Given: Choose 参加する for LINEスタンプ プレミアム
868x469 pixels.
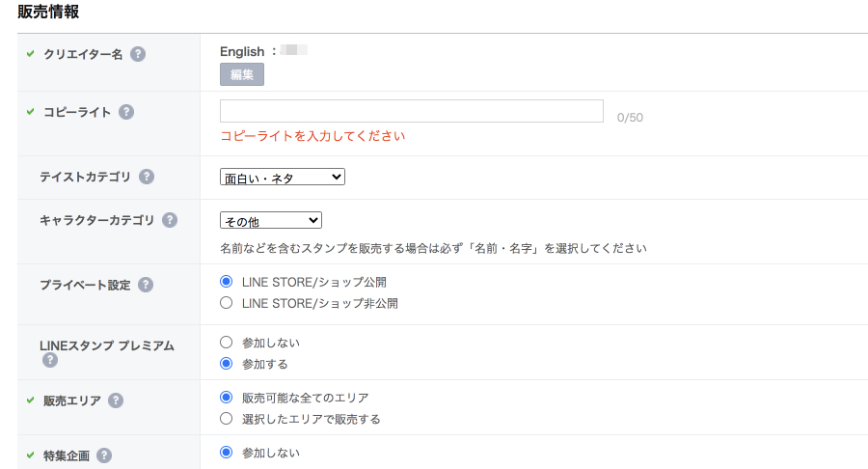Looking at the screenshot, I should (226, 364).
